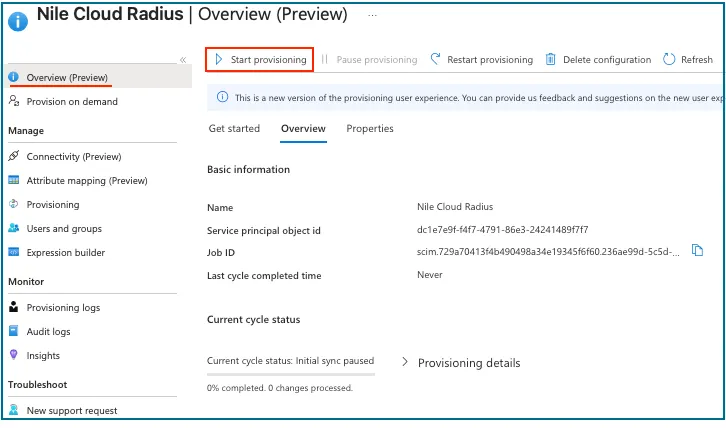726x428 pixels.
Task: Click '0% completed. 0 changes processed.'
Action: [280, 388]
